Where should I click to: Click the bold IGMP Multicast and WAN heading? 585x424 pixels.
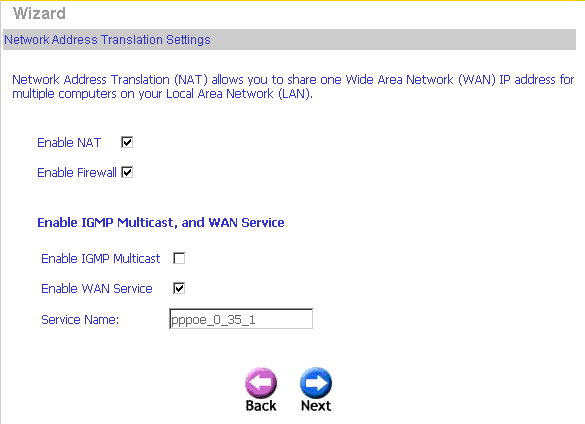click(x=161, y=222)
